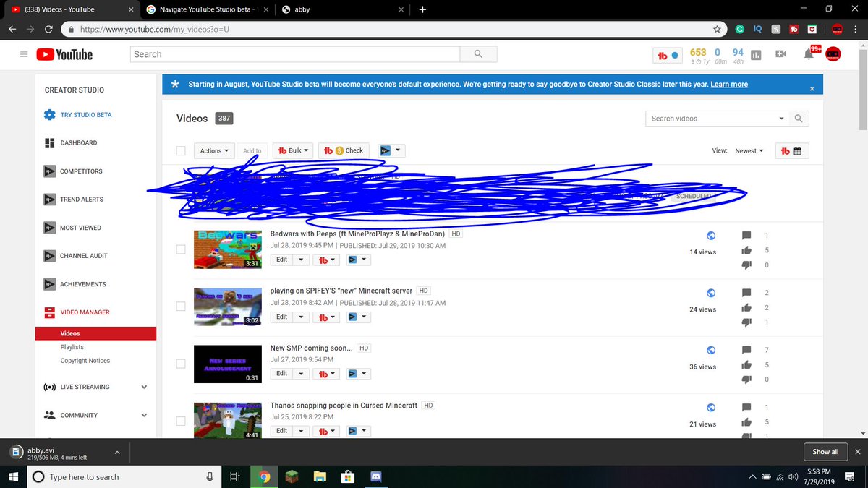Image resolution: width=868 pixels, height=488 pixels.
Task: Open the Bedwars with Peeps thumbnail
Action: [x=227, y=249]
